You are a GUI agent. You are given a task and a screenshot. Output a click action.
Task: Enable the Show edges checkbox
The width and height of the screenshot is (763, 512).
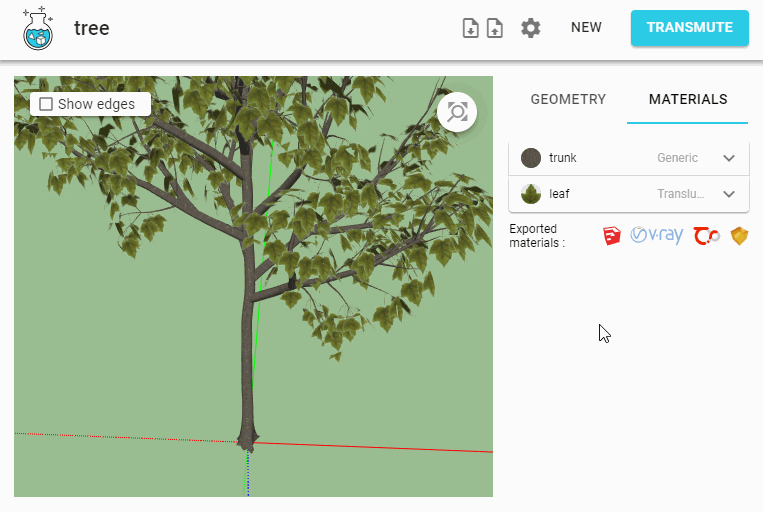coord(46,104)
